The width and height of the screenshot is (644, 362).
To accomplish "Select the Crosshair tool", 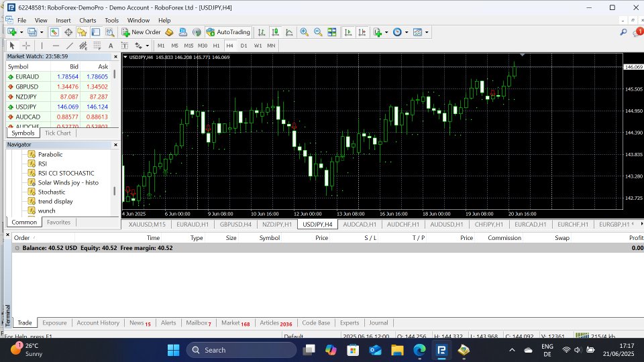I will 26,46.
